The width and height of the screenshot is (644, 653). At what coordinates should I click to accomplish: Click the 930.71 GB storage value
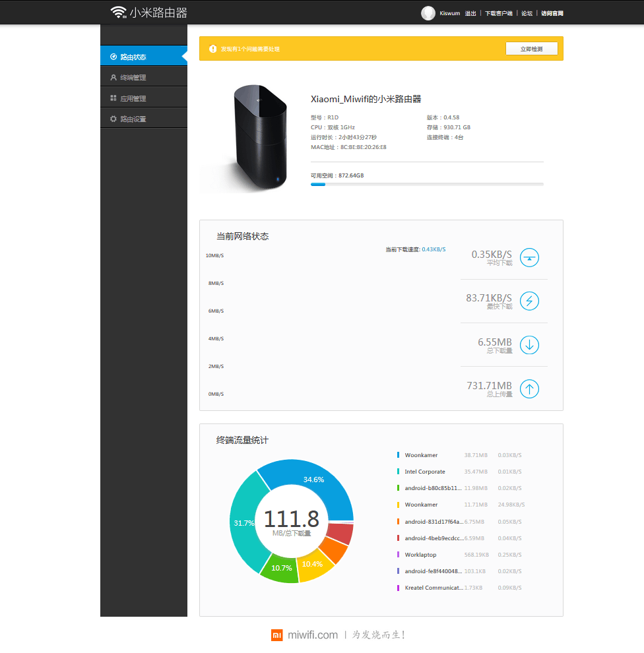point(457,127)
